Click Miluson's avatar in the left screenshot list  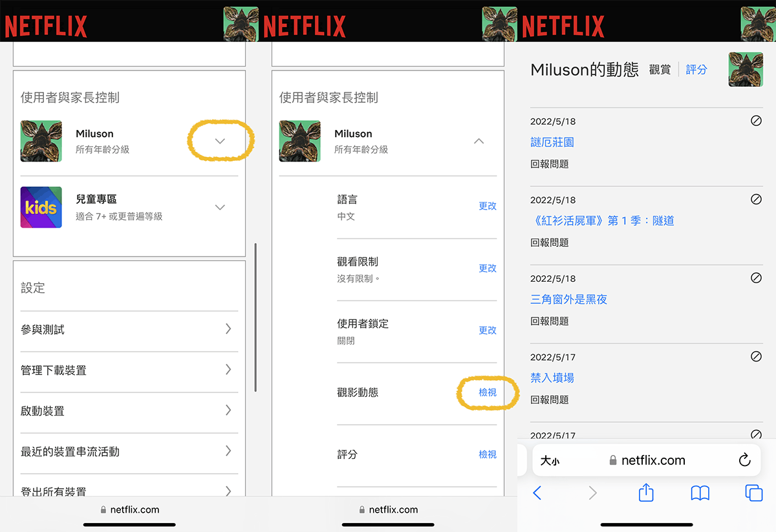[x=41, y=141]
